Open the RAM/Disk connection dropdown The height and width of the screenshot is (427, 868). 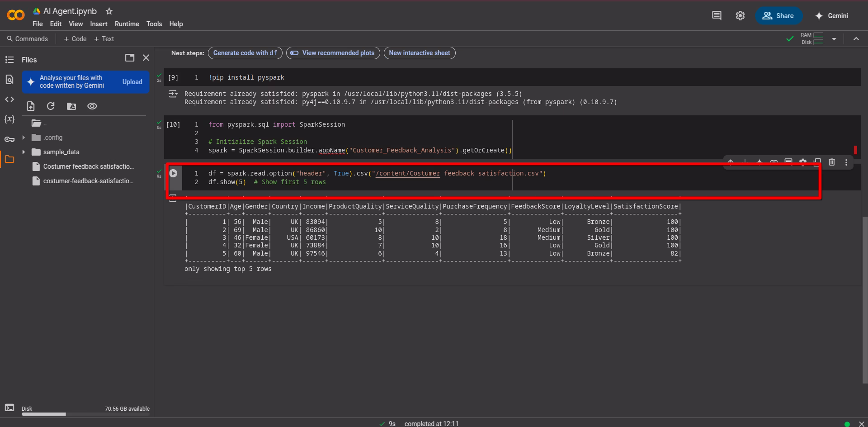point(834,39)
